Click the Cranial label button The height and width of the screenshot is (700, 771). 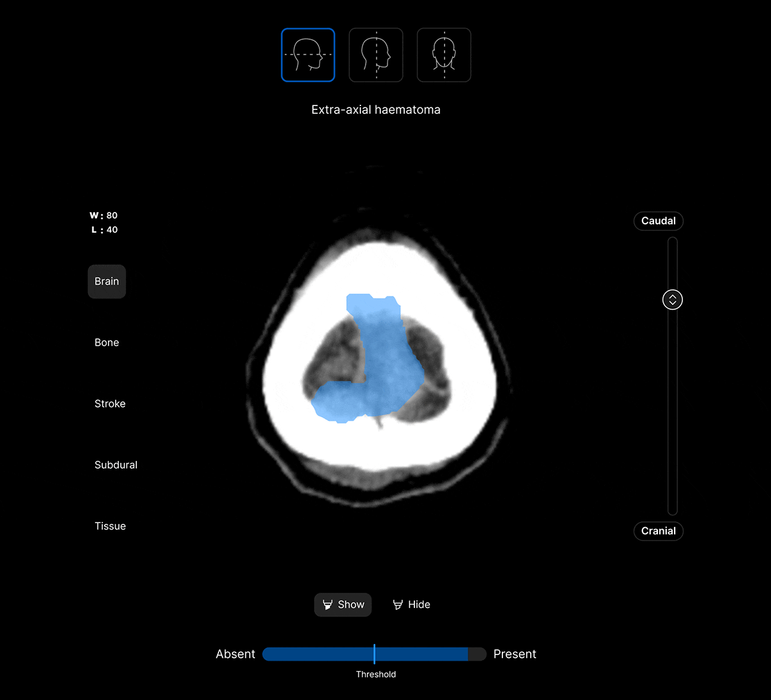coord(658,531)
